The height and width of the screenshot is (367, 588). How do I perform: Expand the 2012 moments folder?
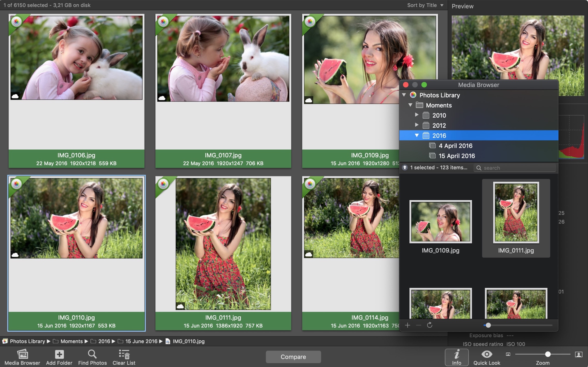[417, 125]
